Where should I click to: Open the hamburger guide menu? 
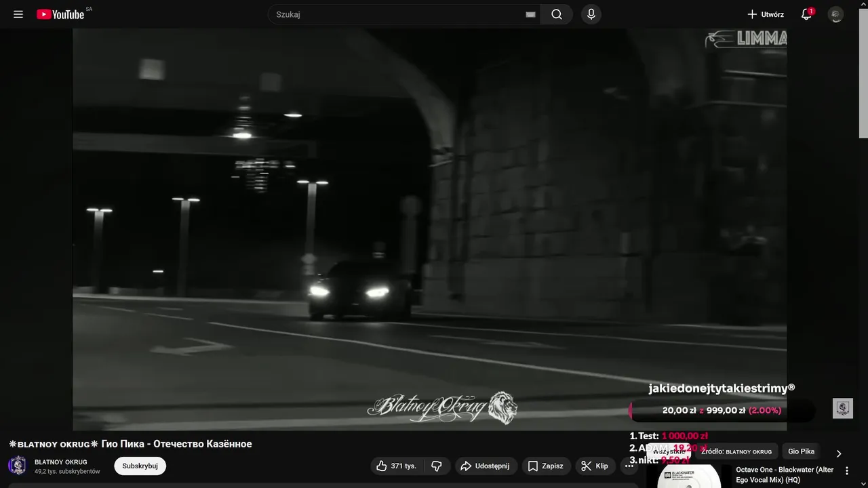(x=18, y=14)
